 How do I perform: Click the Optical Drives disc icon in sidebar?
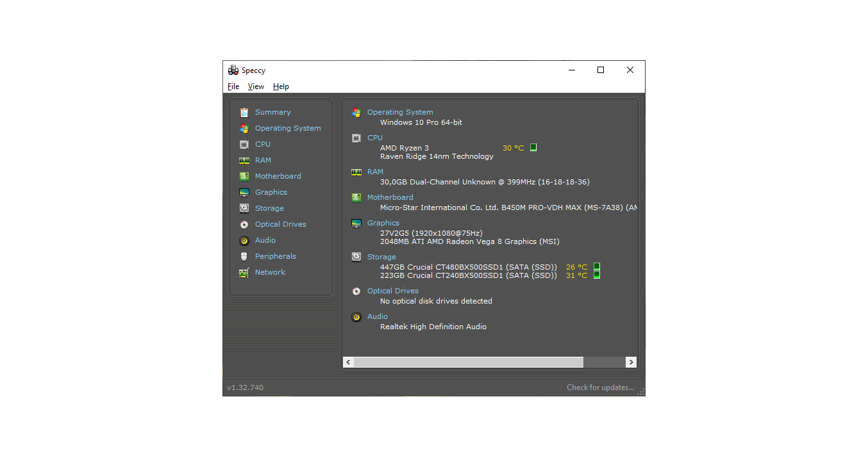tap(244, 224)
